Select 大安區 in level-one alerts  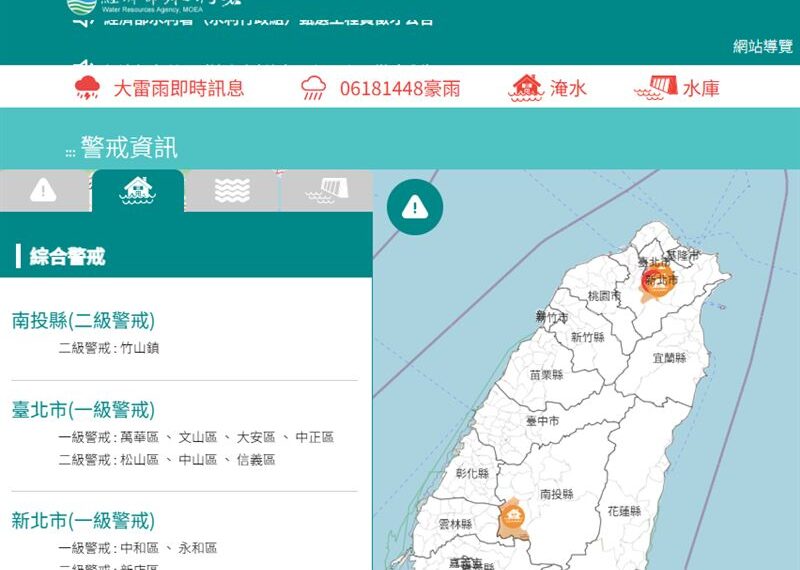point(256,437)
